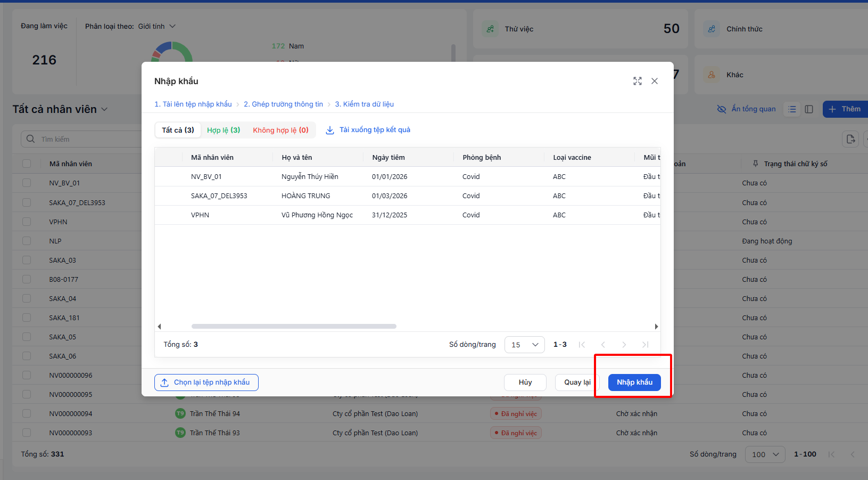The width and height of the screenshot is (868, 480).
Task: Open rows per page dropdown showing 15
Action: tap(525, 345)
